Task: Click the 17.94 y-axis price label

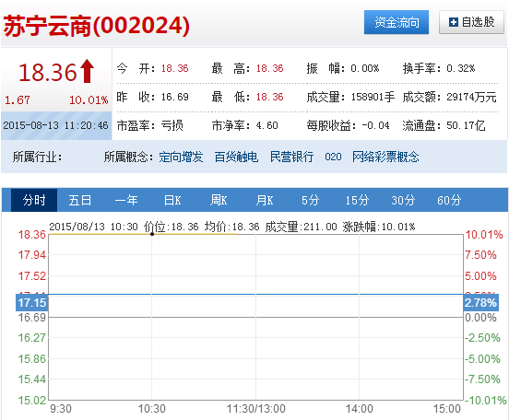Action: [x=31, y=255]
